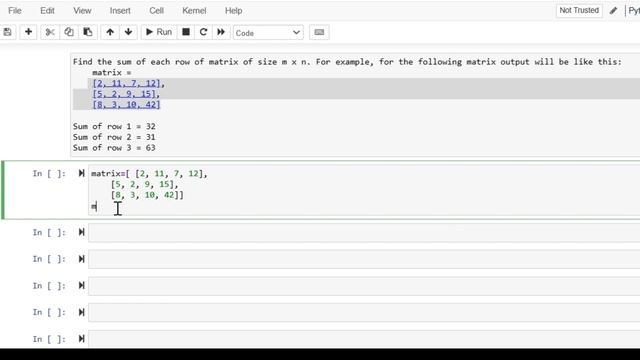Run third cell via its side run icon
Image resolution: width=640 pixels, height=360 pixels.
[81, 259]
